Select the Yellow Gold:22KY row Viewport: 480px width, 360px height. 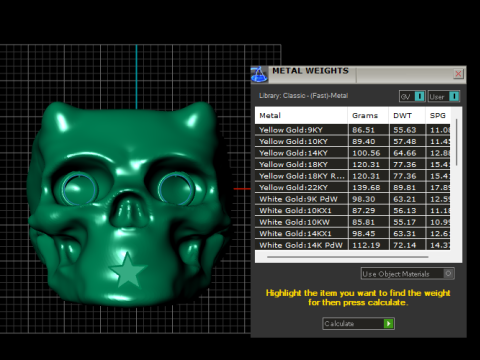coord(353,187)
